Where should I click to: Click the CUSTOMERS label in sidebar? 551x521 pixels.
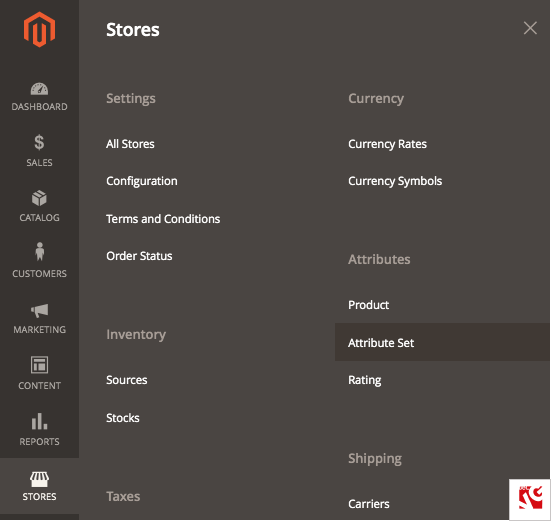[x=39, y=274]
